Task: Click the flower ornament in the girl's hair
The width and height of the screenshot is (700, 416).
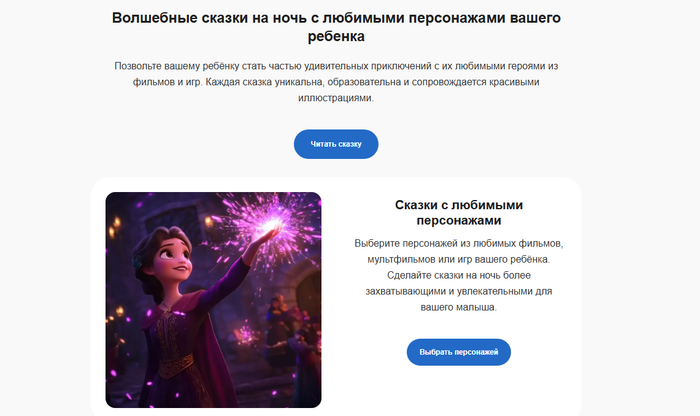Action: (137, 260)
